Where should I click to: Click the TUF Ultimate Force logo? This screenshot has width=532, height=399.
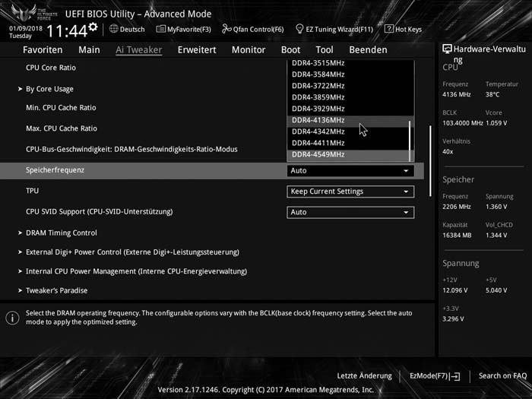(34, 13)
